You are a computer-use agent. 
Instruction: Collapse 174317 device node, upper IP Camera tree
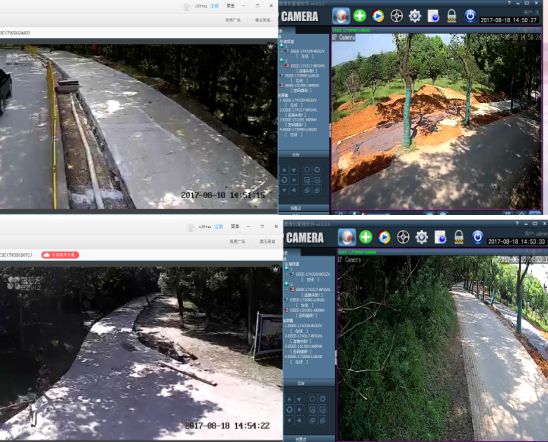[x=282, y=66]
